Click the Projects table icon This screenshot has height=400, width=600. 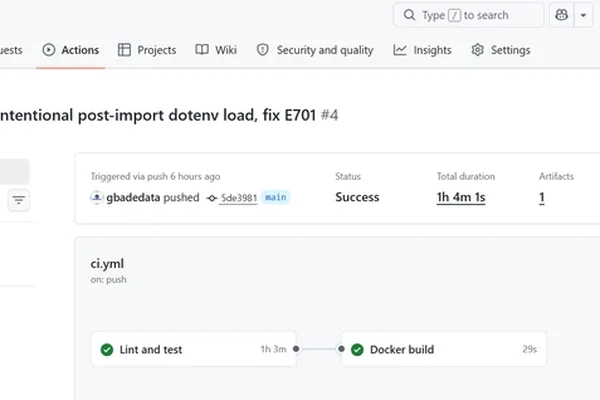124,50
